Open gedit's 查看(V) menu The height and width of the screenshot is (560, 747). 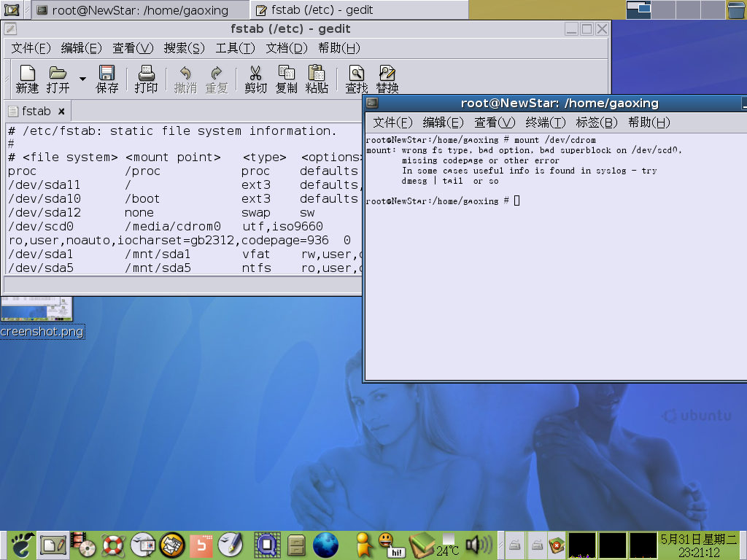click(x=133, y=48)
